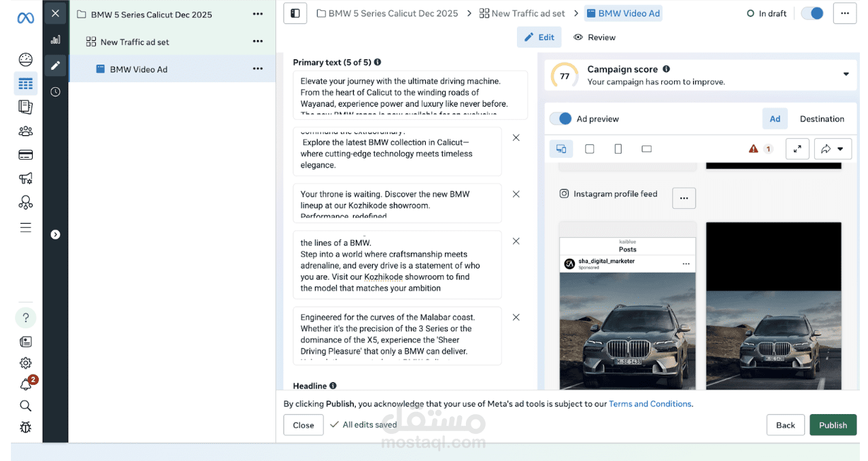
Task: Remove the 'Step into a world' text
Action: click(516, 241)
